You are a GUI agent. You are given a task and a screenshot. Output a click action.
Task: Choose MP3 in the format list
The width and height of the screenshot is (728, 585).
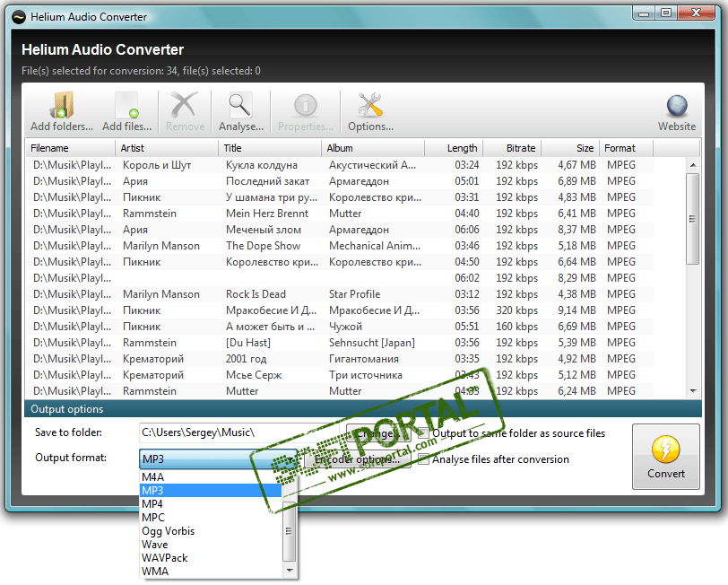[x=211, y=491]
